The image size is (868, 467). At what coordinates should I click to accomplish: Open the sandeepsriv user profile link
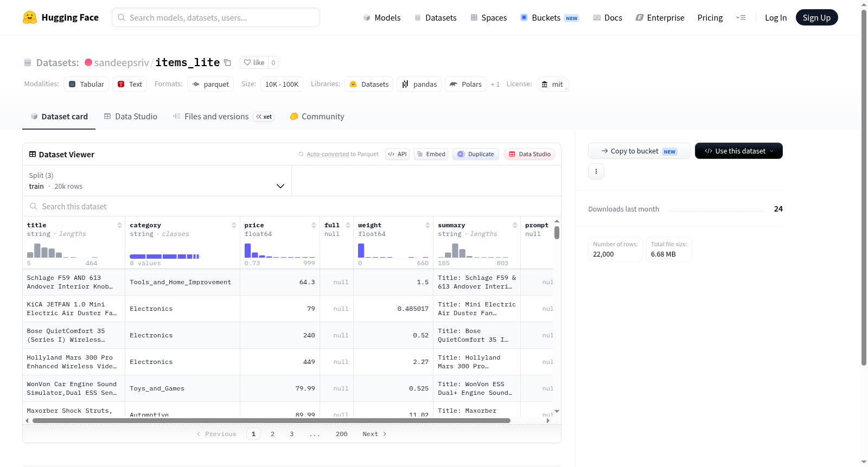pyautogui.click(x=122, y=62)
